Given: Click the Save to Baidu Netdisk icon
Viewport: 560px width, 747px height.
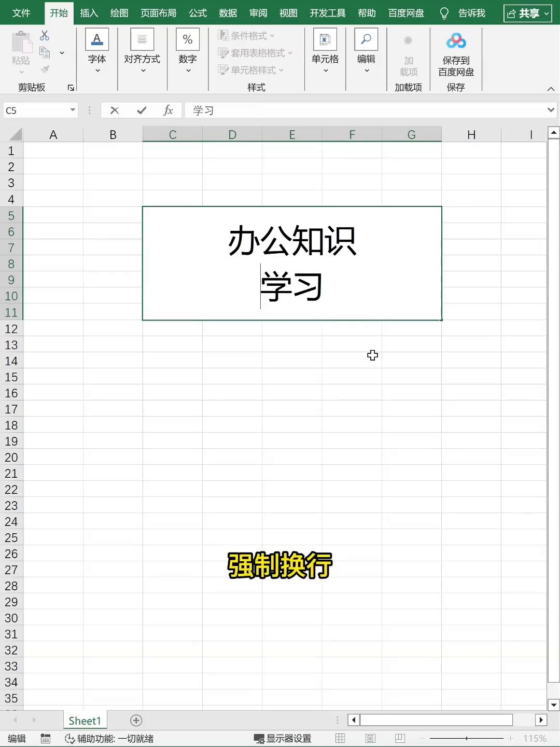Looking at the screenshot, I should 456,41.
